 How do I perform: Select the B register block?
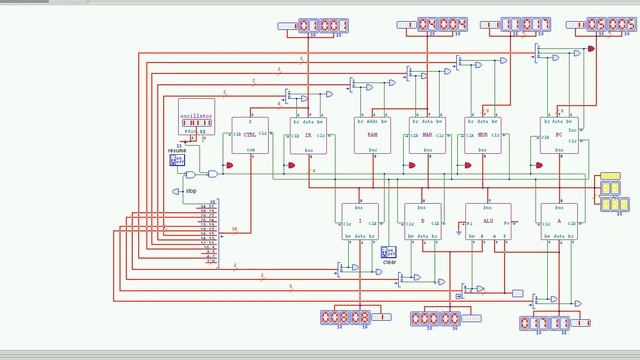pos(422,222)
